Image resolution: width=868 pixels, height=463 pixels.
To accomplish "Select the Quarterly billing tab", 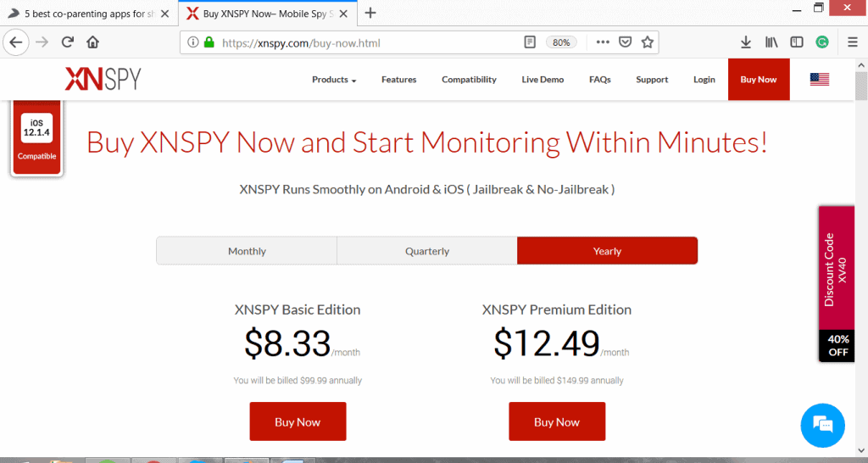I will [x=427, y=251].
